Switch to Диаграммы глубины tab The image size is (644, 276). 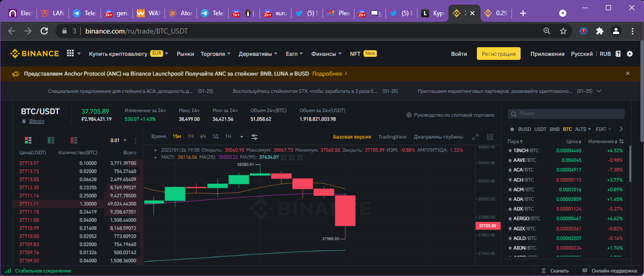pos(438,136)
